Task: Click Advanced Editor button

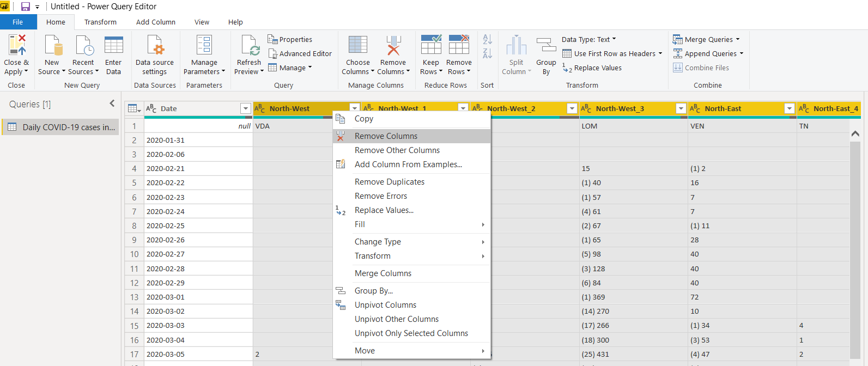Action: (305, 54)
